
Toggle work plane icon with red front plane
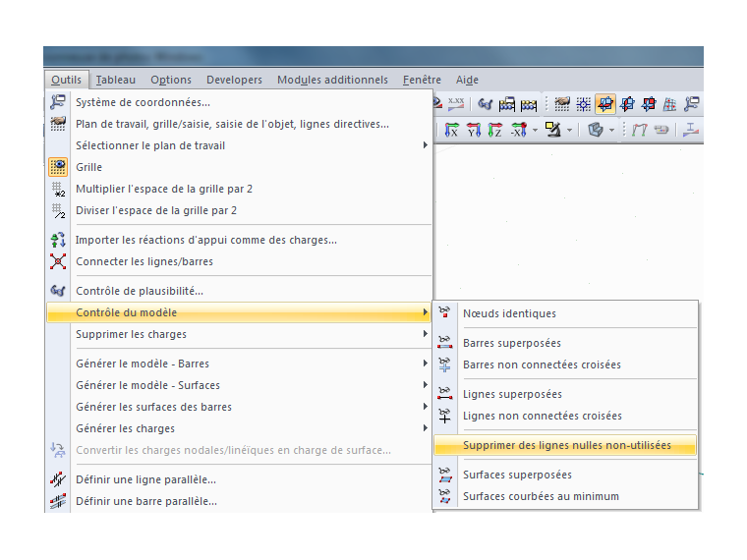click(649, 104)
